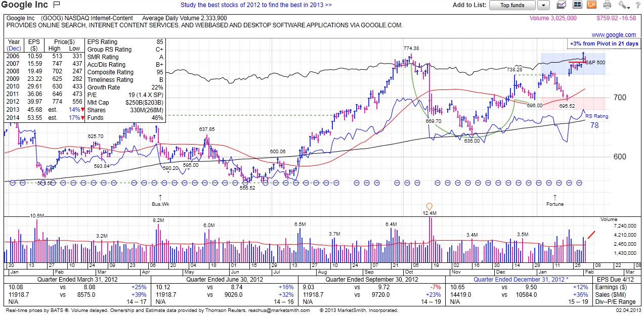644x315 pixels.
Task: Open the wrench settings menu
Action: [623, 5]
